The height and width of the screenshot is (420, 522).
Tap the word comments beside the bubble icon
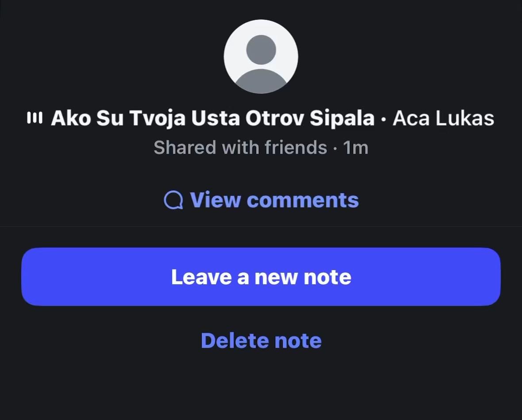[303, 200]
